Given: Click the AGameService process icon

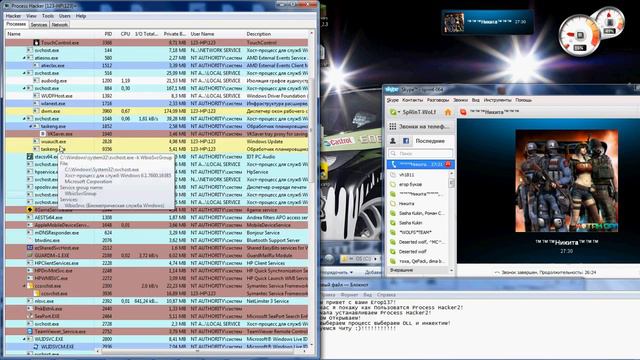Looking at the screenshot, I should coord(30,210).
